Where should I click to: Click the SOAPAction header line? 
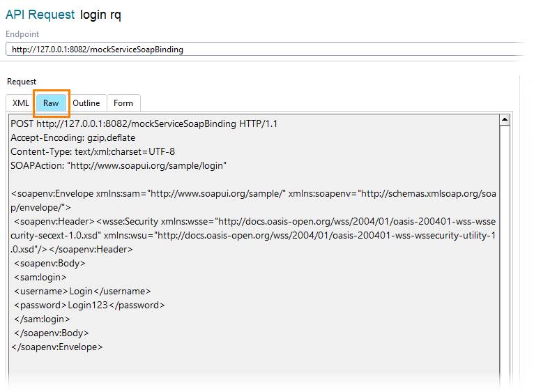point(119,165)
